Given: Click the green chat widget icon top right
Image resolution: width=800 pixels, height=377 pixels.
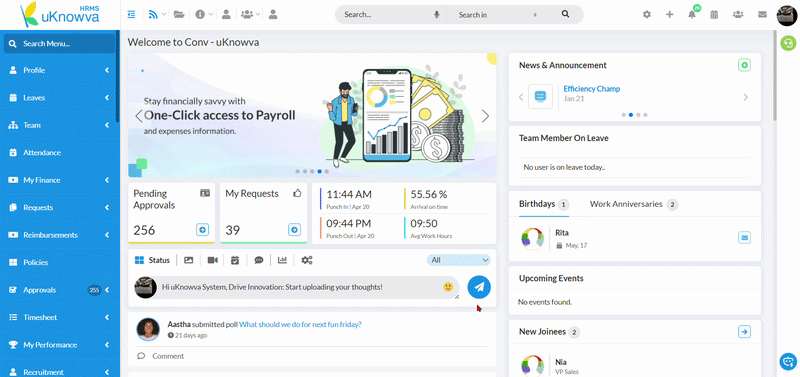Looking at the screenshot, I should pyautogui.click(x=789, y=42).
